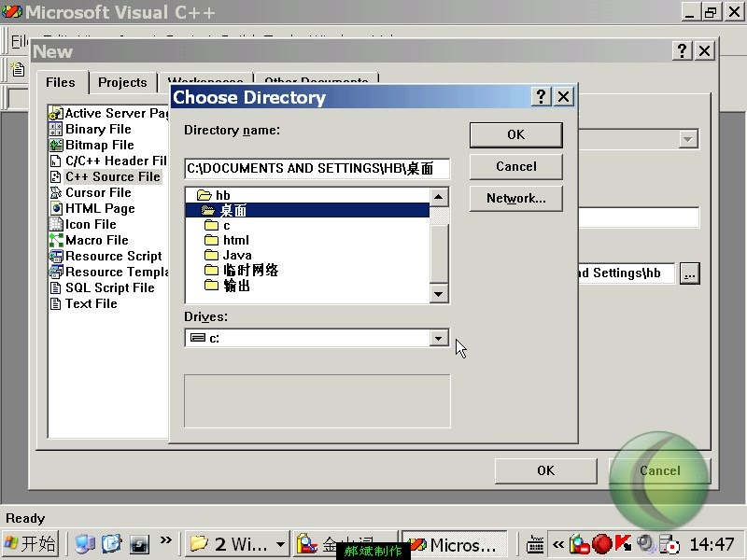Click OK in Choose Directory dialog
The height and width of the screenshot is (560, 747).
point(516,134)
